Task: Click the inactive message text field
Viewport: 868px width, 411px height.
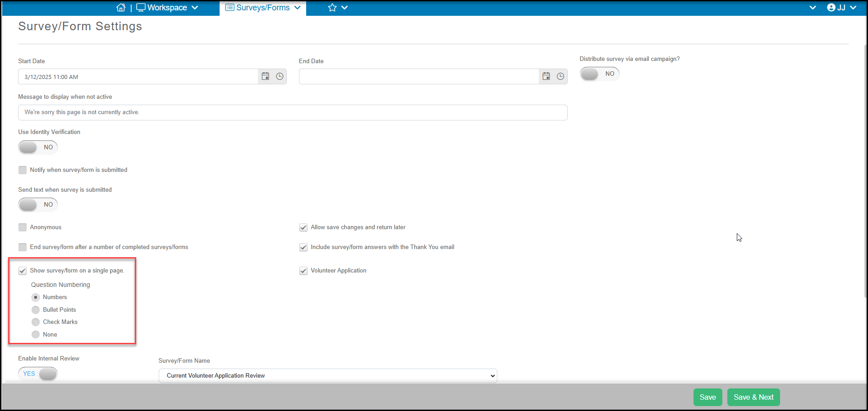Action: [x=293, y=112]
